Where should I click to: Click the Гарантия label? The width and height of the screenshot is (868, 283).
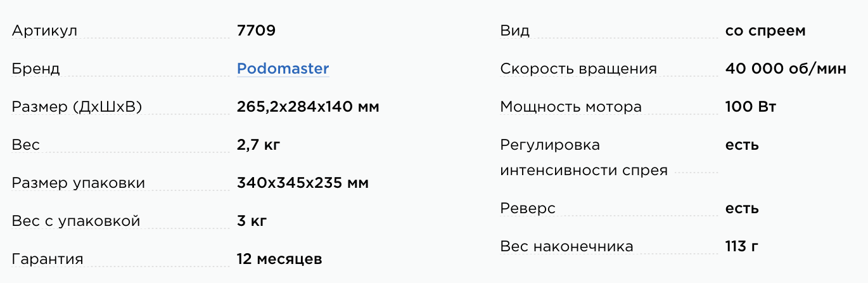[x=48, y=259]
